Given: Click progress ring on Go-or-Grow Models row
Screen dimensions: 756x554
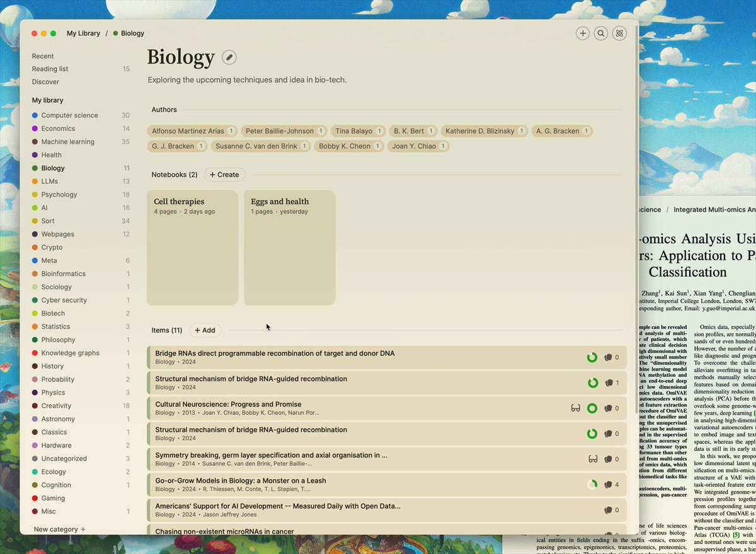Looking at the screenshot, I should pos(592,485).
